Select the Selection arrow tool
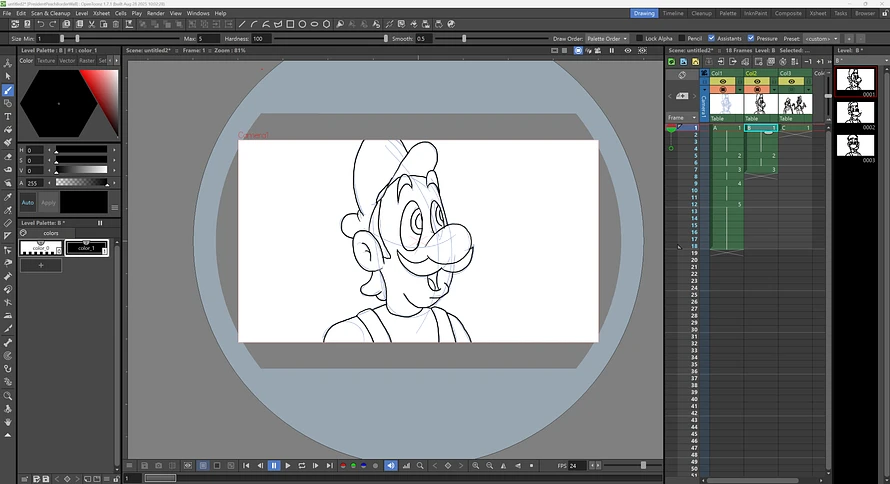The height and width of the screenshot is (484, 890). [8, 76]
